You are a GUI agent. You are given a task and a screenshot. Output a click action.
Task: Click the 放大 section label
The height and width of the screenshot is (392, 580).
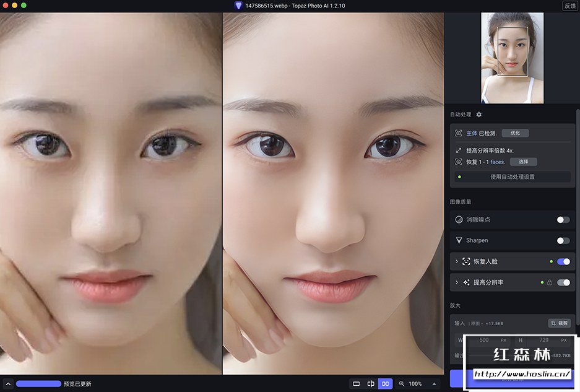coord(455,305)
